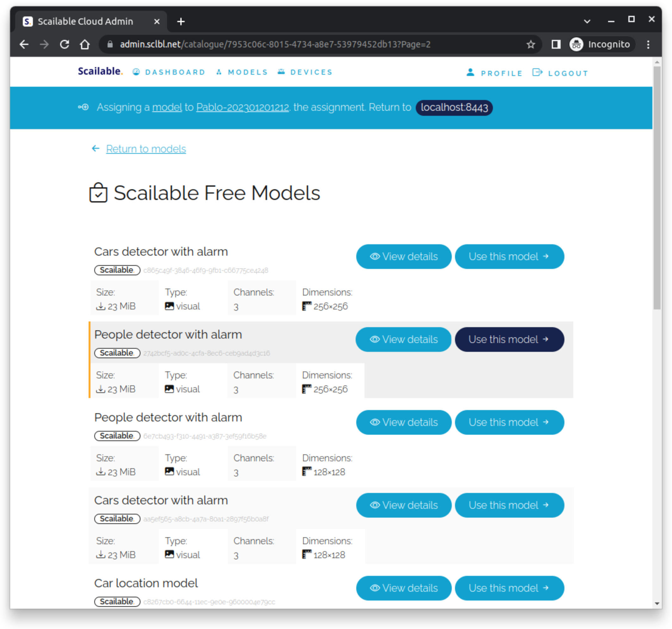Screen dimensions: 672x629
Task: View details of 128×128 Cars detector with alarm
Action: click(x=404, y=505)
